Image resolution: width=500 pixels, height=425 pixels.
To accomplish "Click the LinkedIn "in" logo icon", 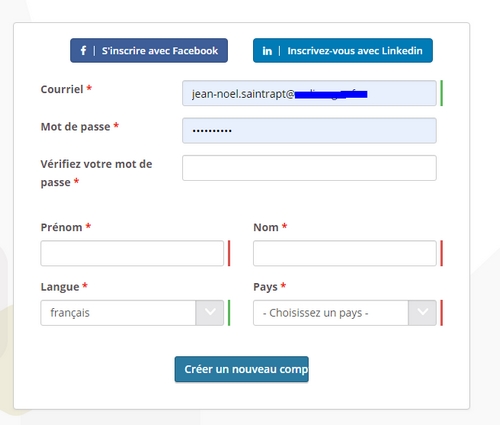I will [x=267, y=51].
